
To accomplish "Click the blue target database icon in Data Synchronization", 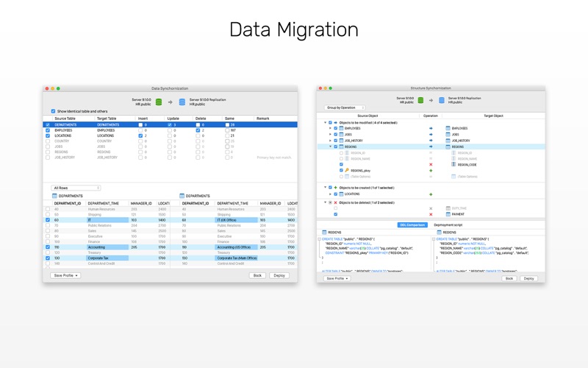I will click(x=182, y=102).
